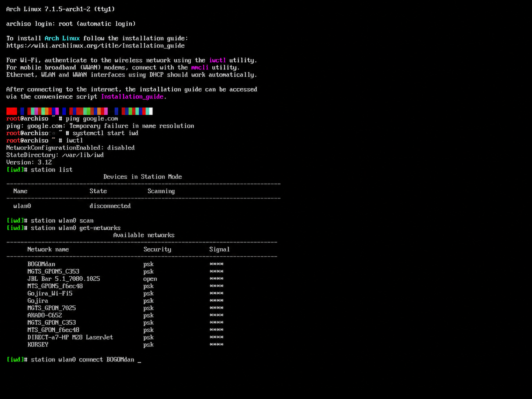This screenshot has width=532, height=399.
Task: Click 'NetworkConfigurationEnabled: disabled' line
Action: 71,148
